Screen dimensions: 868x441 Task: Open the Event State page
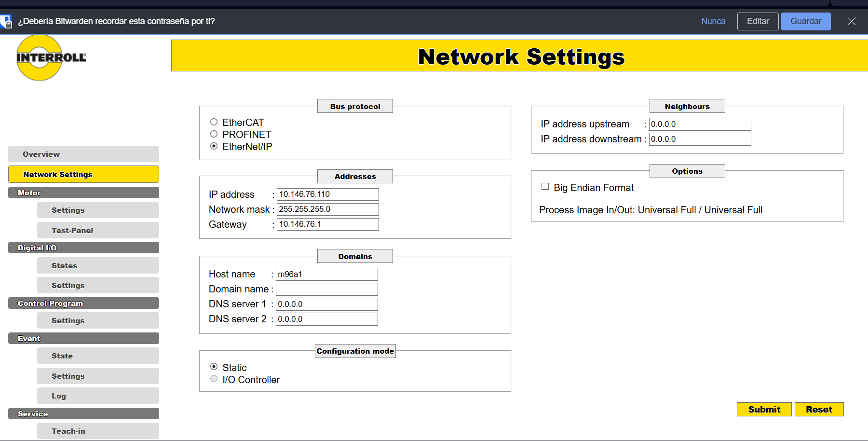click(x=98, y=356)
